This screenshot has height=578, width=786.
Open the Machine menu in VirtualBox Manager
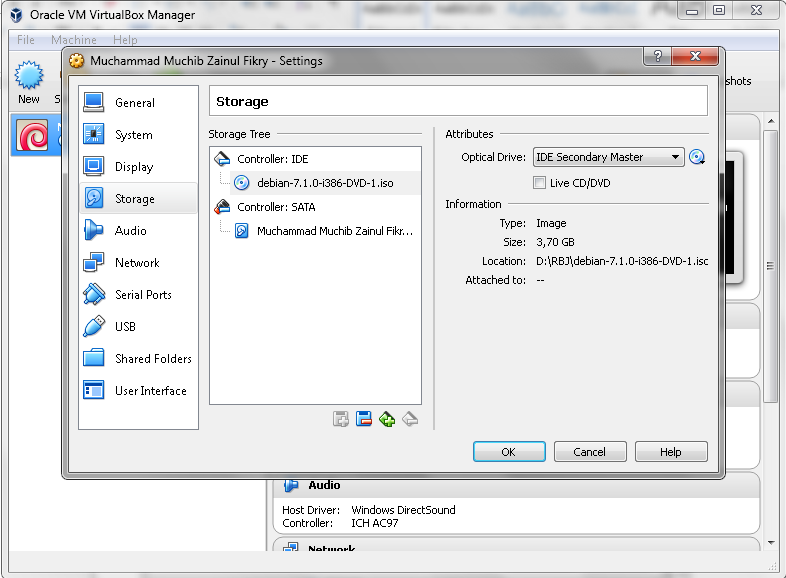pos(74,40)
